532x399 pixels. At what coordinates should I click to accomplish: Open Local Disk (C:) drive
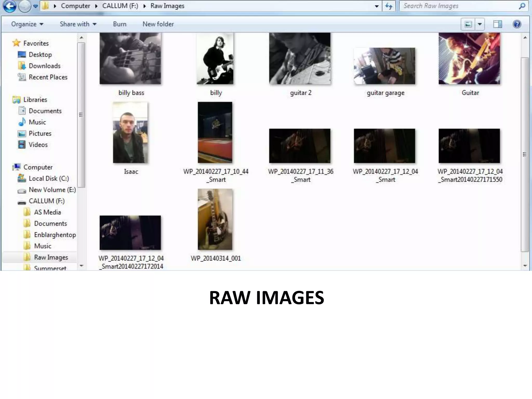point(49,178)
